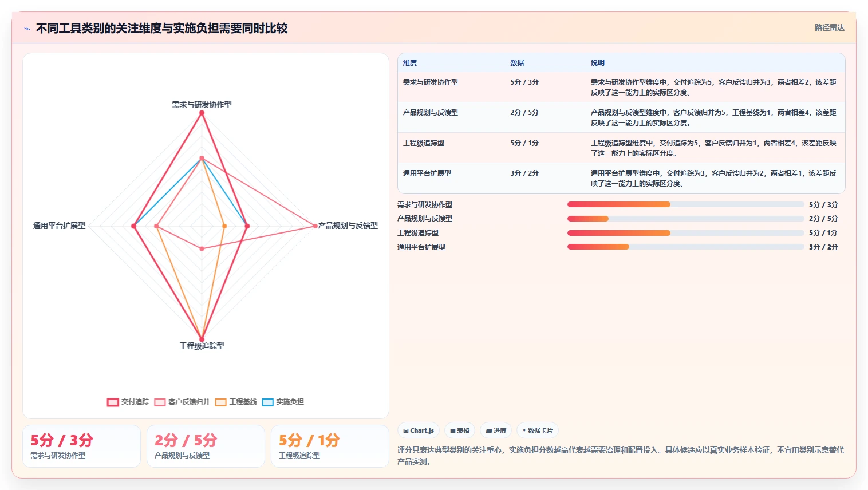The height and width of the screenshot is (490, 868).
Task: Click the 工程级追踪型 radar axis label
Action: tap(202, 346)
